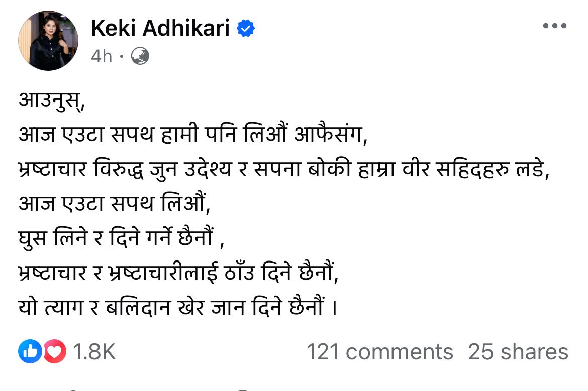Click the post header area above the text

coord(201,41)
